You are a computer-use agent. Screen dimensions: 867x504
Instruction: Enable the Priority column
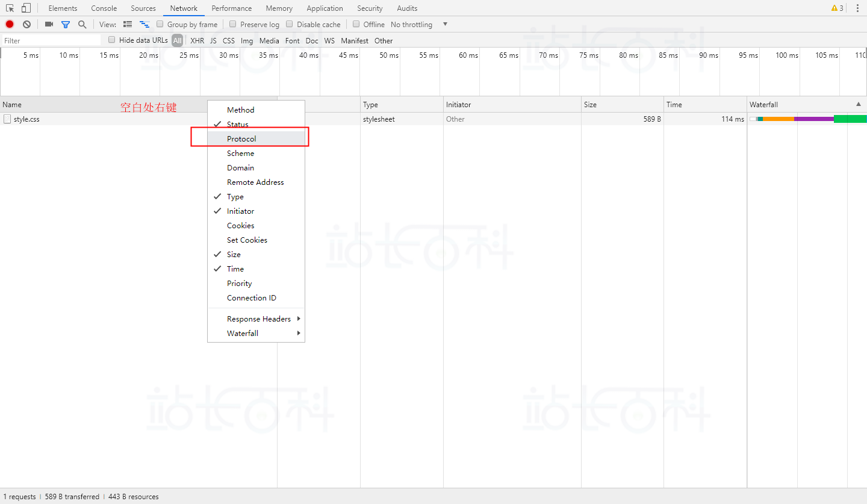(x=256, y=284)
